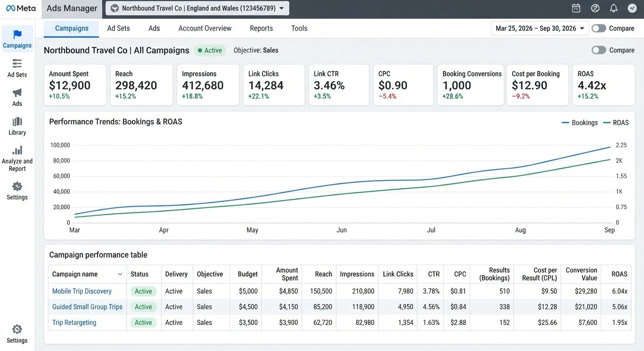Sort by the CTR column header

point(434,274)
